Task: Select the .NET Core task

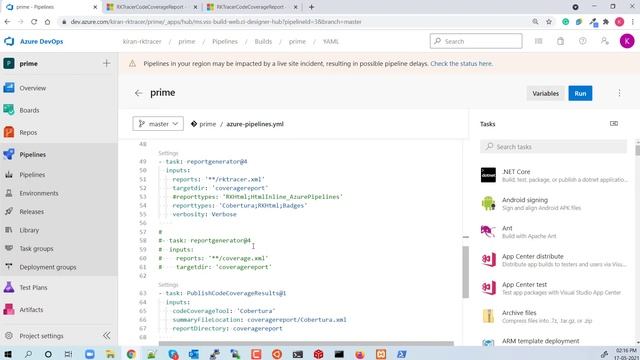Action: click(554, 176)
